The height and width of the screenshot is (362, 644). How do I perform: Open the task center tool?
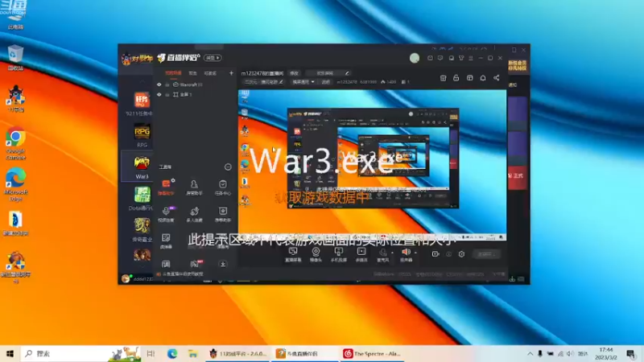(223, 187)
